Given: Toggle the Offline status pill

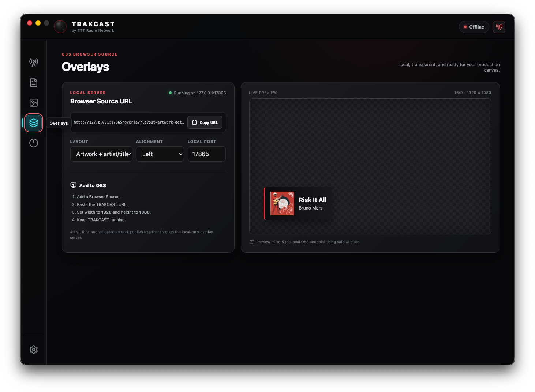Looking at the screenshot, I should 474,27.
